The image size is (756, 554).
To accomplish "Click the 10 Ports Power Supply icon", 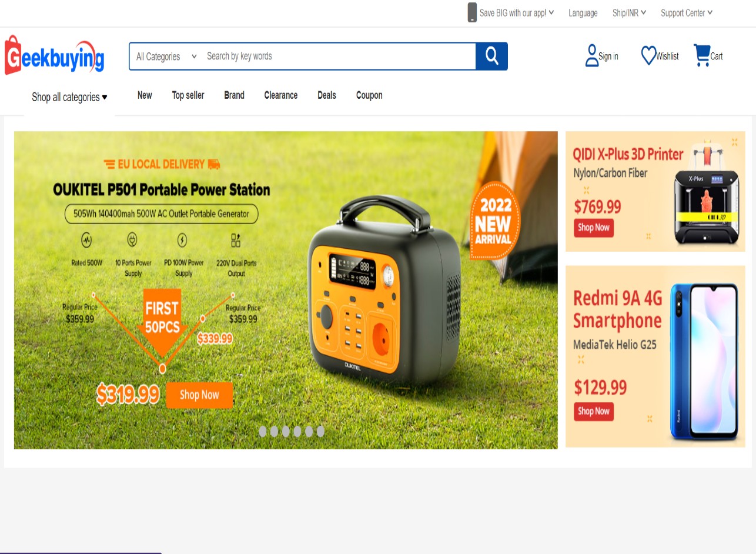I will click(x=133, y=240).
